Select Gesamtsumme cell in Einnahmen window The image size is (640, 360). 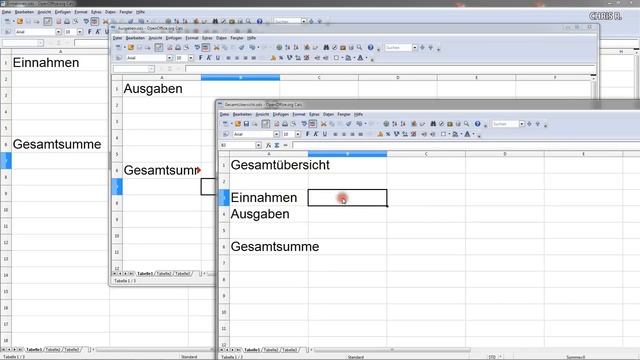60,144
